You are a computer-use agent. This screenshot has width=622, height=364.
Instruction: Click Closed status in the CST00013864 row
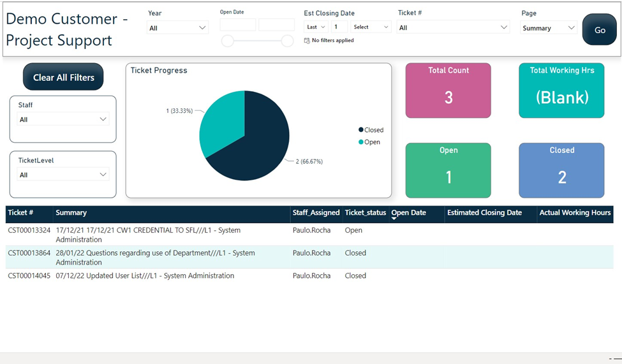coord(355,252)
